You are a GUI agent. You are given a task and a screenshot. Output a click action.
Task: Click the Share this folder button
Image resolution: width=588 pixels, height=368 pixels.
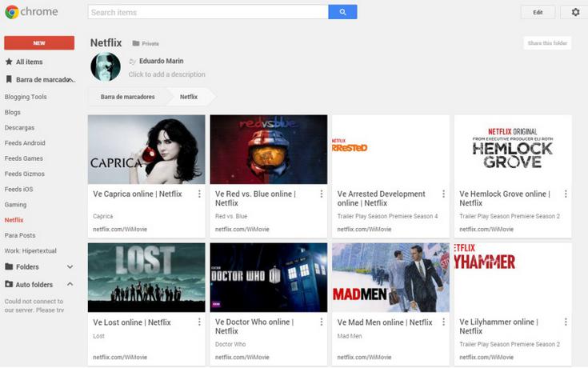pyautogui.click(x=547, y=43)
